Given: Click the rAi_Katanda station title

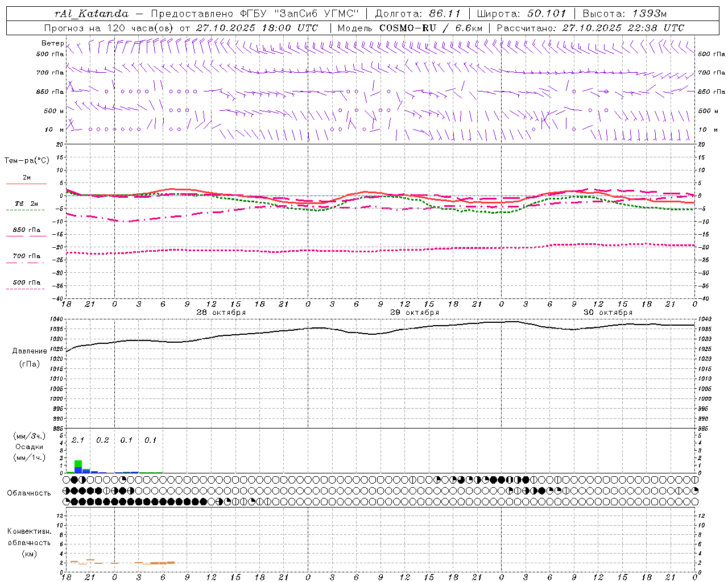Looking at the screenshot, I should coord(92,14).
